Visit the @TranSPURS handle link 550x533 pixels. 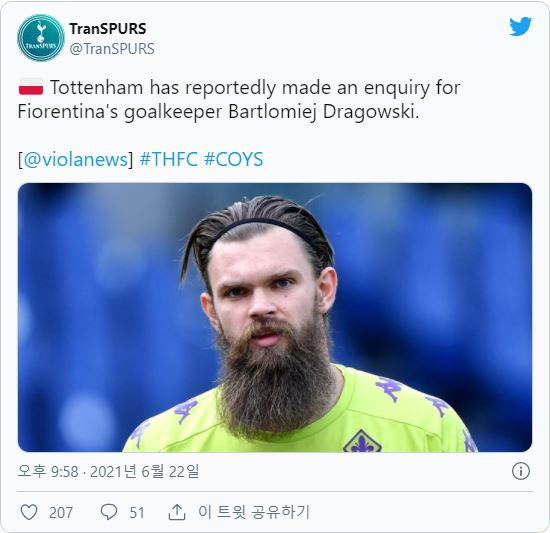[112, 49]
